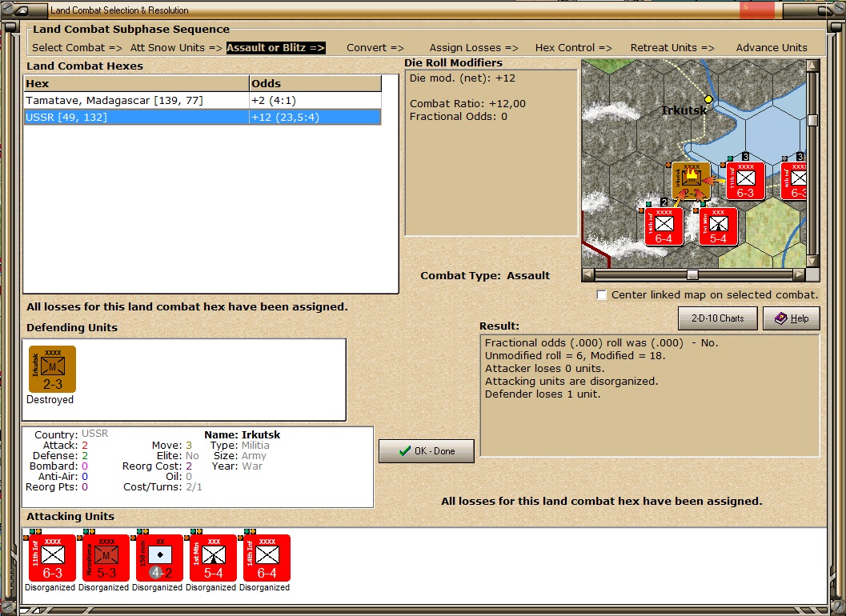Confirm with OK - Done button
846x616 pixels.
(x=427, y=451)
